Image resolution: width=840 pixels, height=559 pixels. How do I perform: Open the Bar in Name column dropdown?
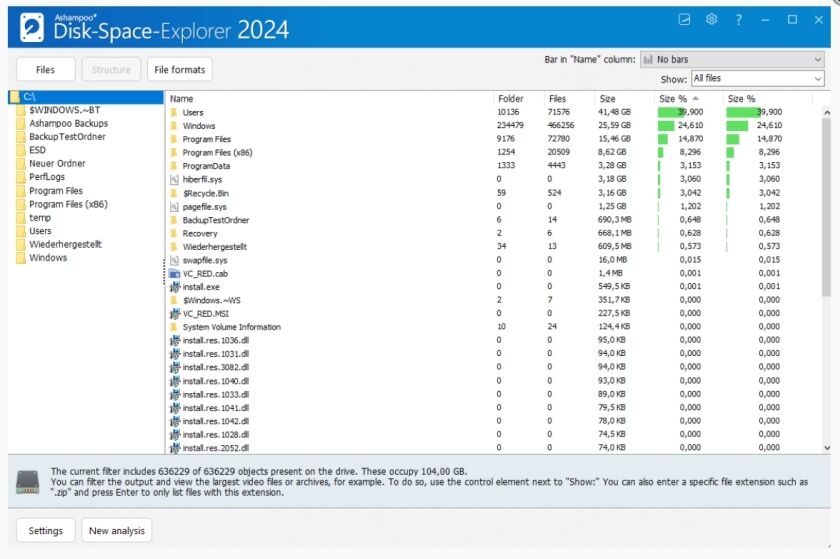(732, 59)
